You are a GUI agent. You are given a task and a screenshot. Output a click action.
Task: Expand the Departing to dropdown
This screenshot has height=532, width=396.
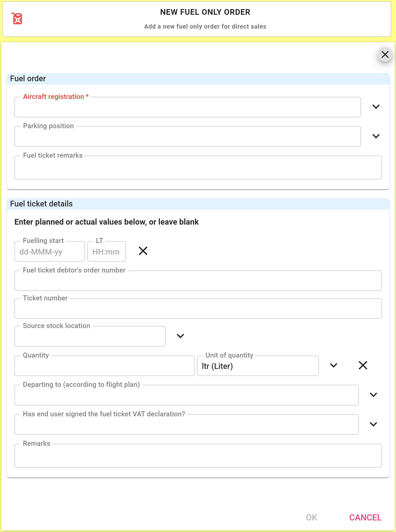(x=373, y=395)
